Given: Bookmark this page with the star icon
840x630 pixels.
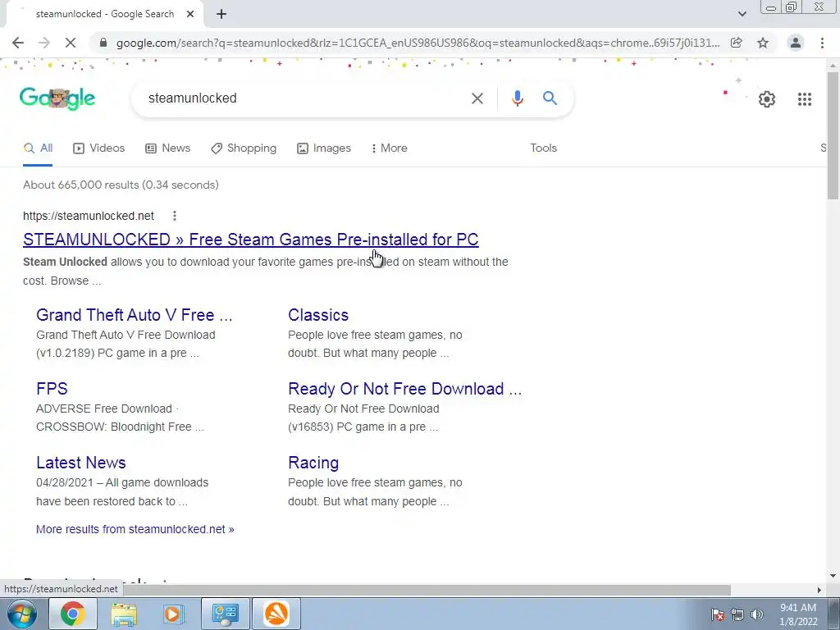Looking at the screenshot, I should tap(763, 43).
